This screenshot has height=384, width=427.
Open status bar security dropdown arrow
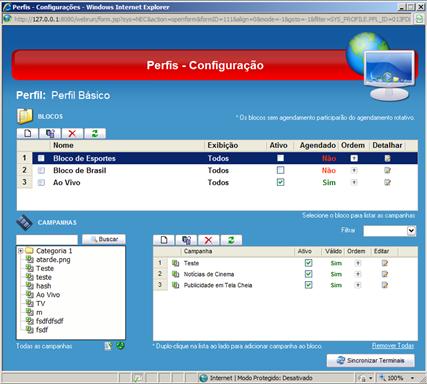click(x=371, y=378)
